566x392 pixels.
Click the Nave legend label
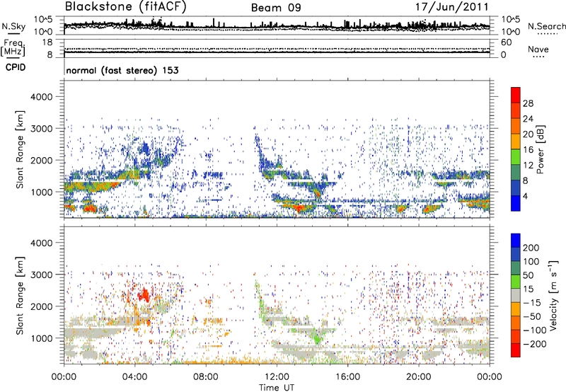tap(538, 50)
